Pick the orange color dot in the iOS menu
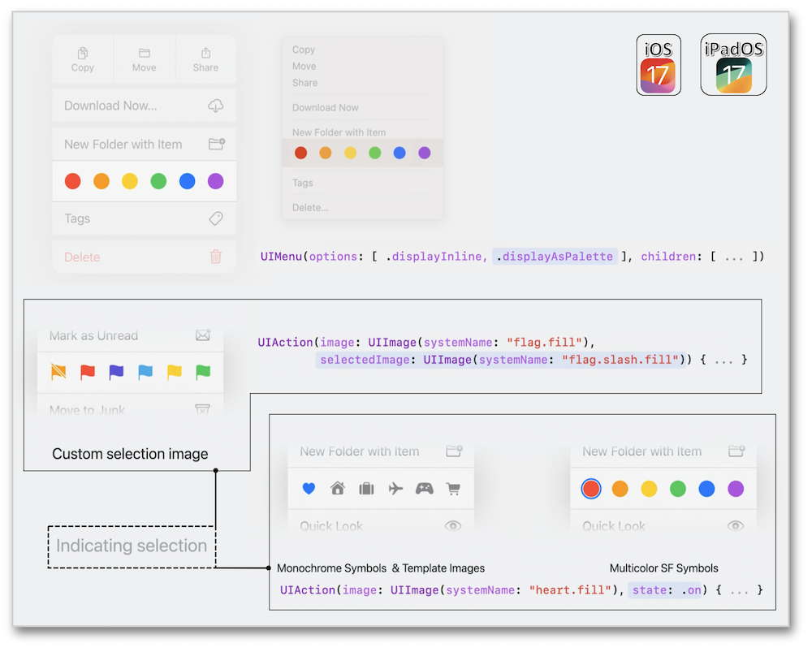The image size is (812, 652). click(101, 181)
